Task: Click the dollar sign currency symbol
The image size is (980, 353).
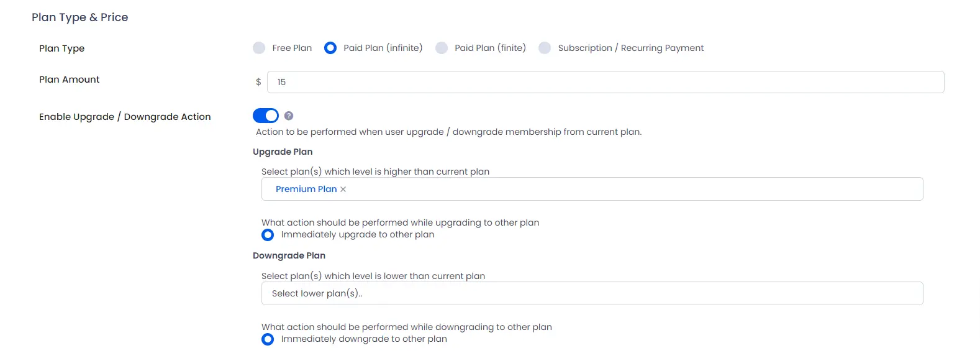Action: point(258,82)
